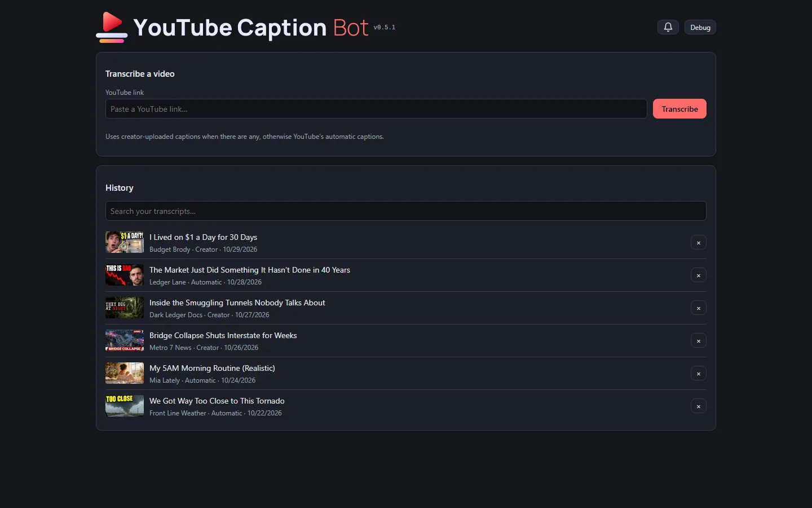Open the Market video thumbnail
This screenshot has height=508, width=812.
[125, 275]
